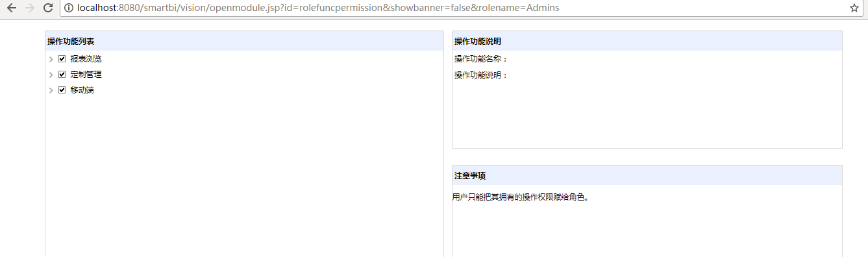868x257 pixels.
Task: Select the 报表浏览 tree item label
Action: tap(86, 59)
